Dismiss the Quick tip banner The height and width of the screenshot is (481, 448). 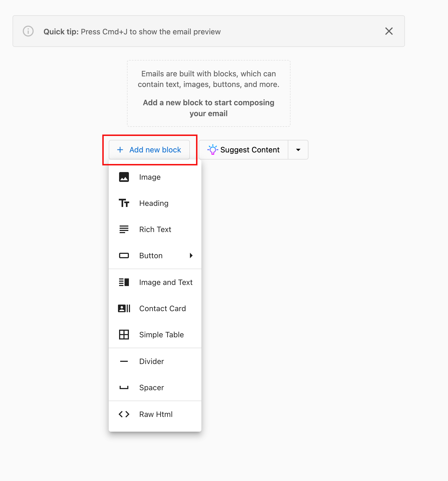[389, 31]
